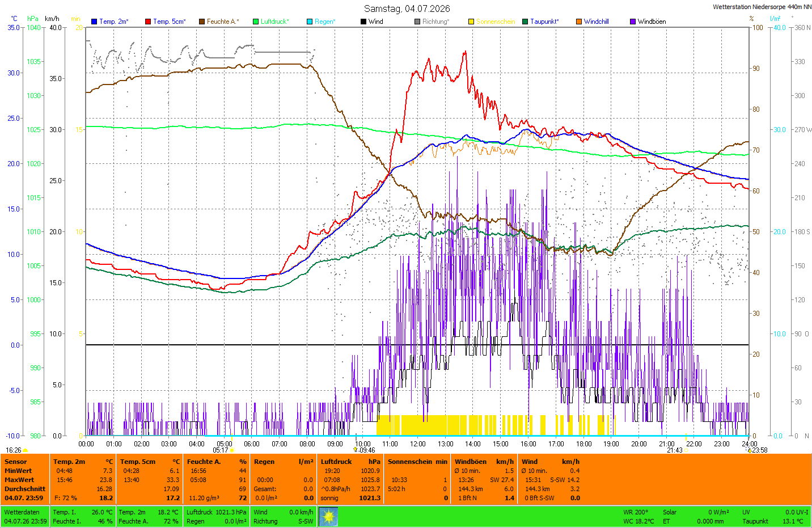Click the sunset marker at 21:43
The image size is (812, 528).
[686, 450]
